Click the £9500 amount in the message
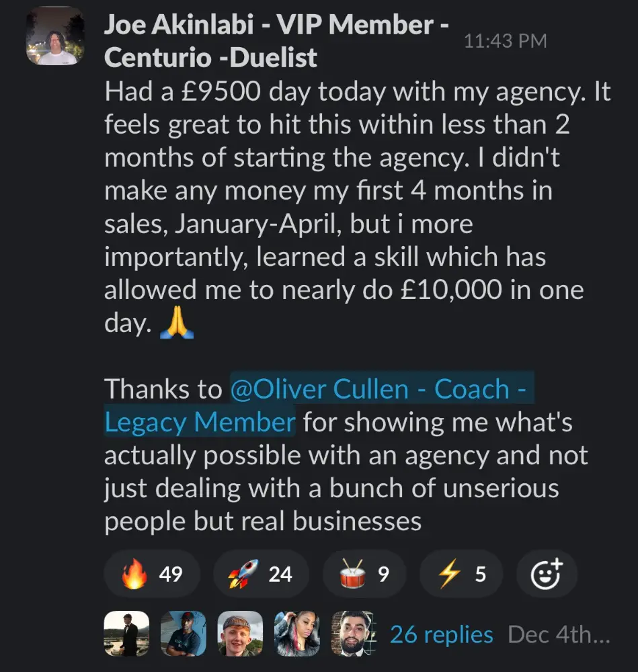 216,91
